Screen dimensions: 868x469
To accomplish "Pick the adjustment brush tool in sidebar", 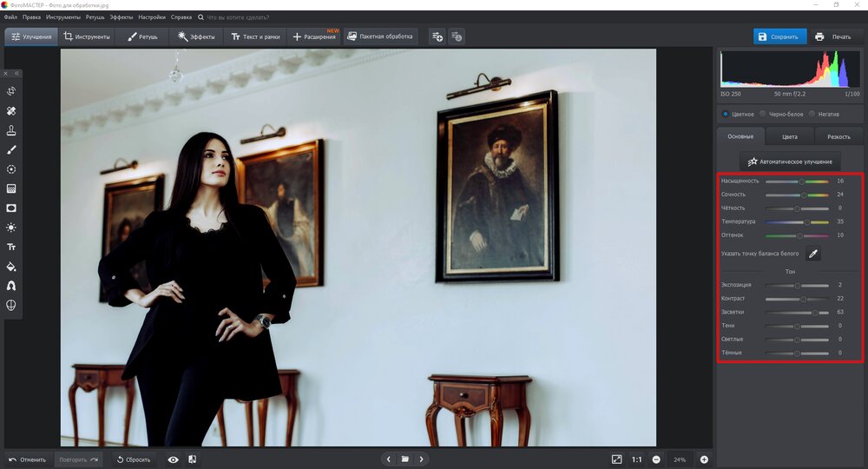I will pos(12,149).
